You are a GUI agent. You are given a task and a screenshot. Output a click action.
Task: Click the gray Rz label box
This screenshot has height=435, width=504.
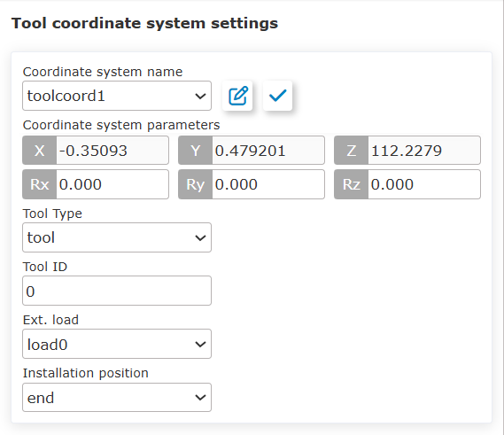click(x=351, y=184)
